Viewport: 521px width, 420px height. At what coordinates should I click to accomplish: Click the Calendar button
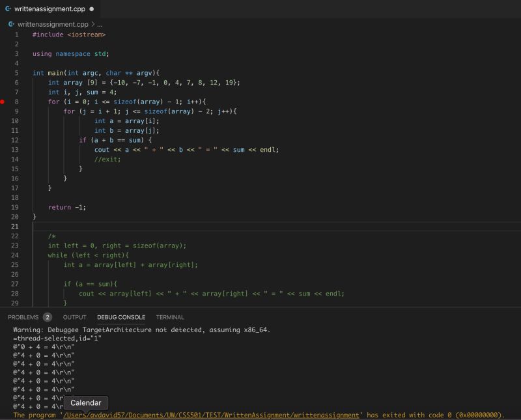85,402
